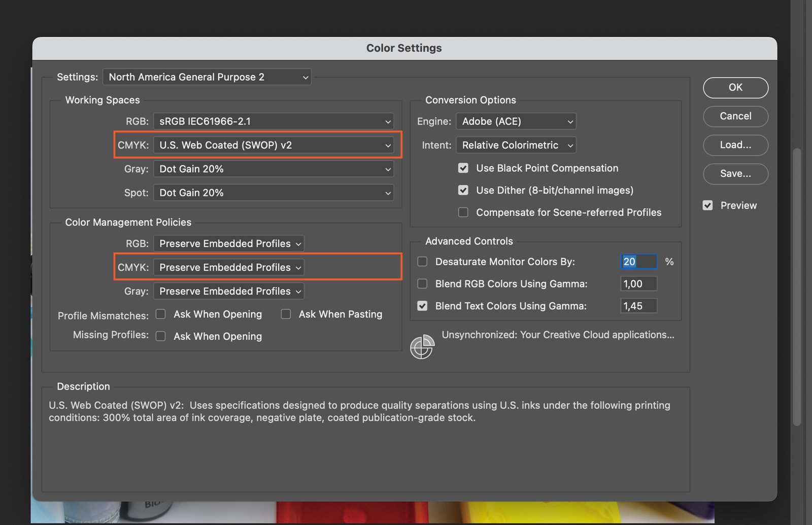Click the Creative Cloud sync status icon
Viewport: 812px width, 525px height.
422,347
